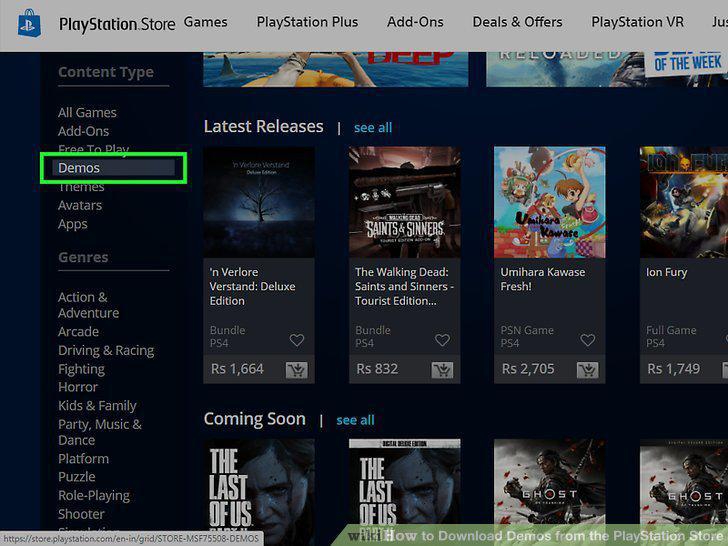
Task: Open the Deals & Offers menu
Action: tap(517, 22)
